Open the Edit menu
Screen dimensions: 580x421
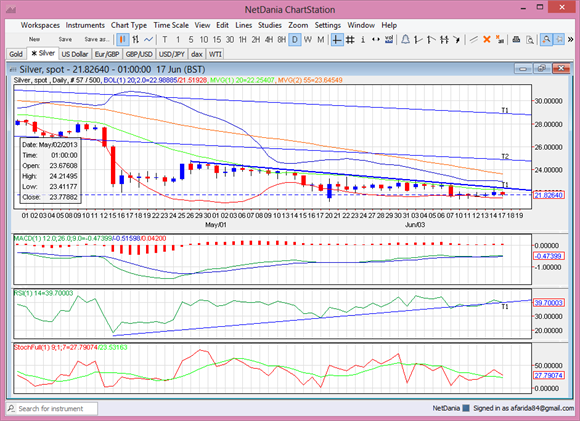click(222, 25)
